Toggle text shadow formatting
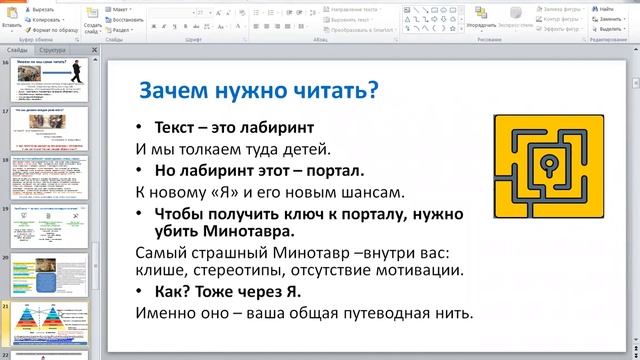This screenshot has height=360, width=640. (185, 27)
